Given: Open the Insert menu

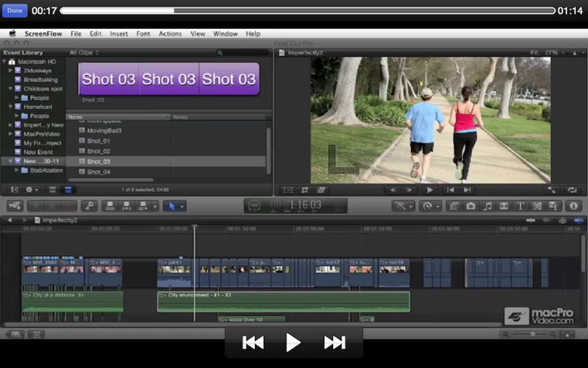Looking at the screenshot, I should pyautogui.click(x=118, y=33).
